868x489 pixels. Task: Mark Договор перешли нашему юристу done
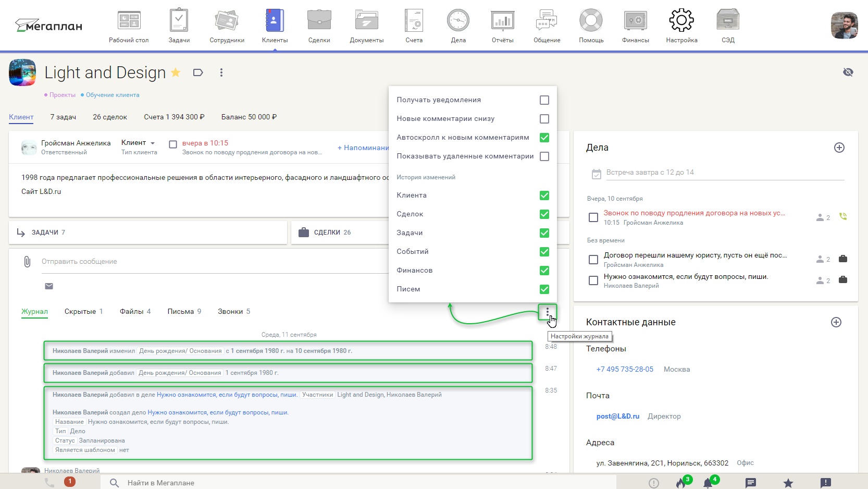593,259
